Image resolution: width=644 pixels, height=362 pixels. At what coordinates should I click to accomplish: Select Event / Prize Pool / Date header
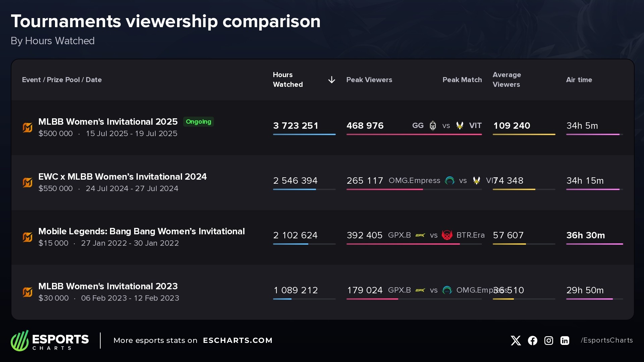coord(62,80)
